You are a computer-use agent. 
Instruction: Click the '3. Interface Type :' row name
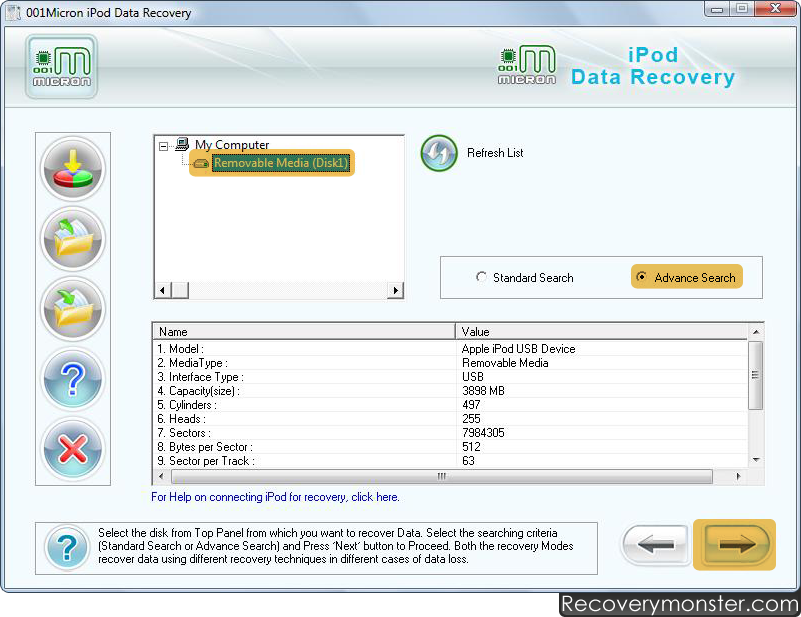coord(200,377)
